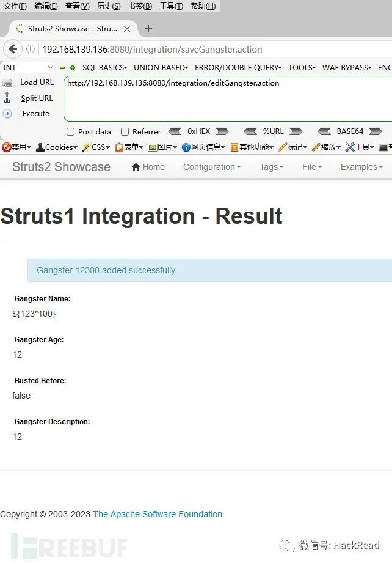Expand Examples navbar menu
The width and height of the screenshot is (392, 563).
coord(362,167)
